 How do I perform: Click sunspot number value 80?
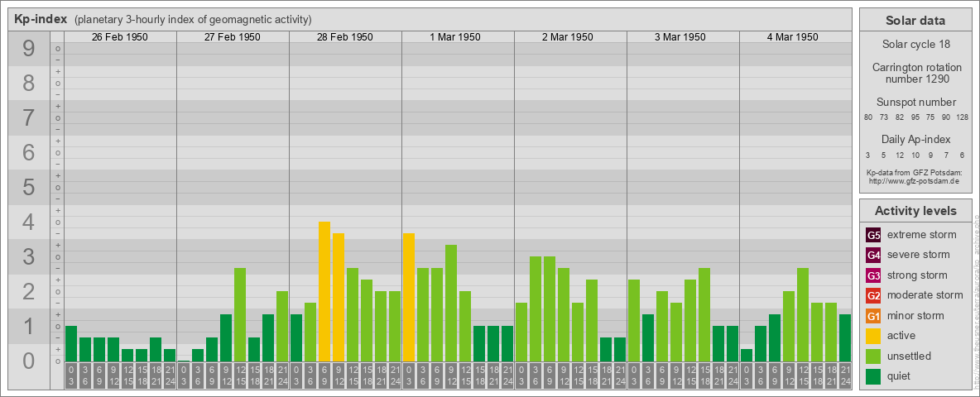868,117
